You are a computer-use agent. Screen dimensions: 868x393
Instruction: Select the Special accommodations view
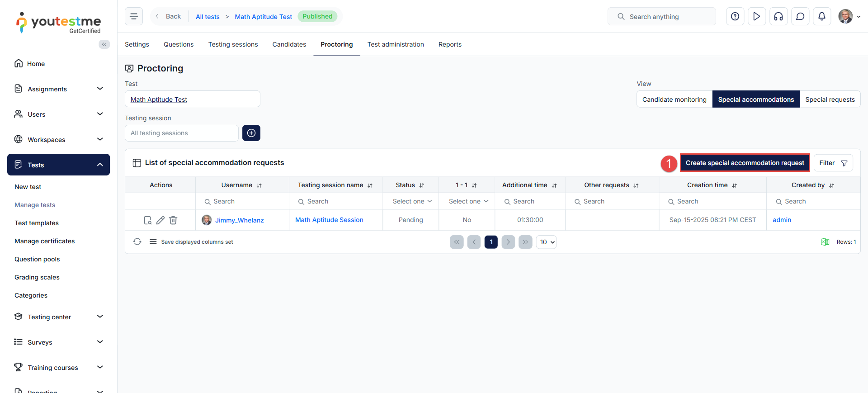(x=756, y=99)
